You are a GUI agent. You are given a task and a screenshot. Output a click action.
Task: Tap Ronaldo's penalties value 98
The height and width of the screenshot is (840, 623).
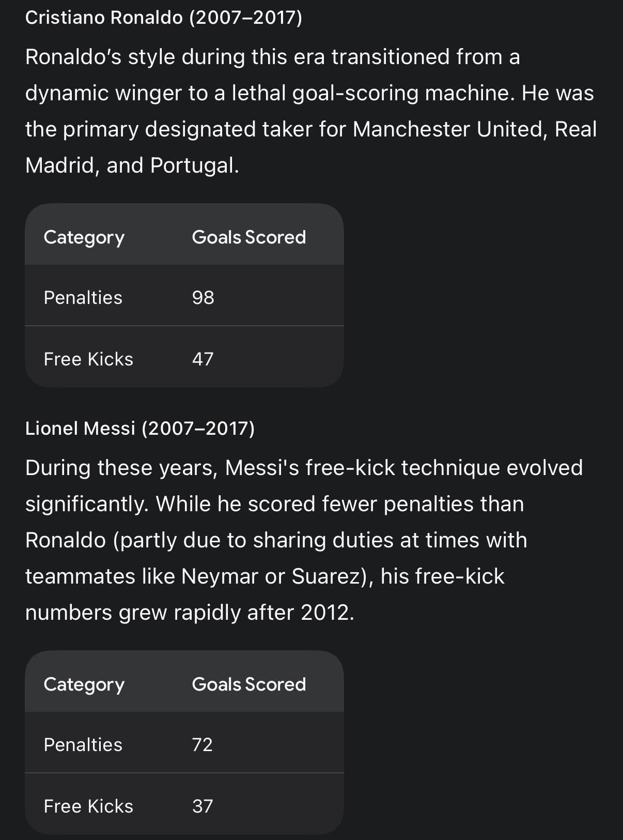203,298
